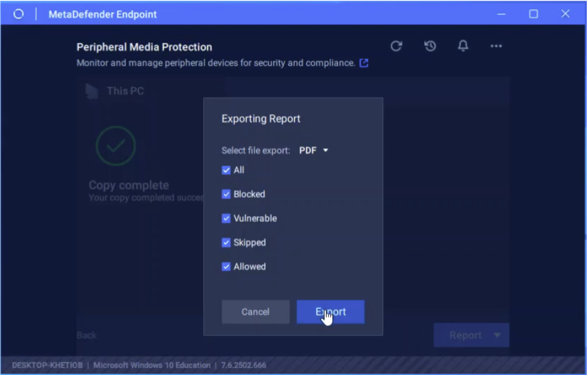This screenshot has height=375, width=588.
Task: Uncheck the All checkbox
Action: pos(226,170)
